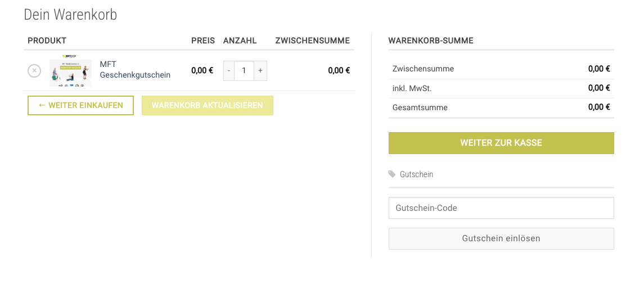Click the Gutschein section label
Image resolution: width=644 pixels, height=284 pixels.
point(416,174)
